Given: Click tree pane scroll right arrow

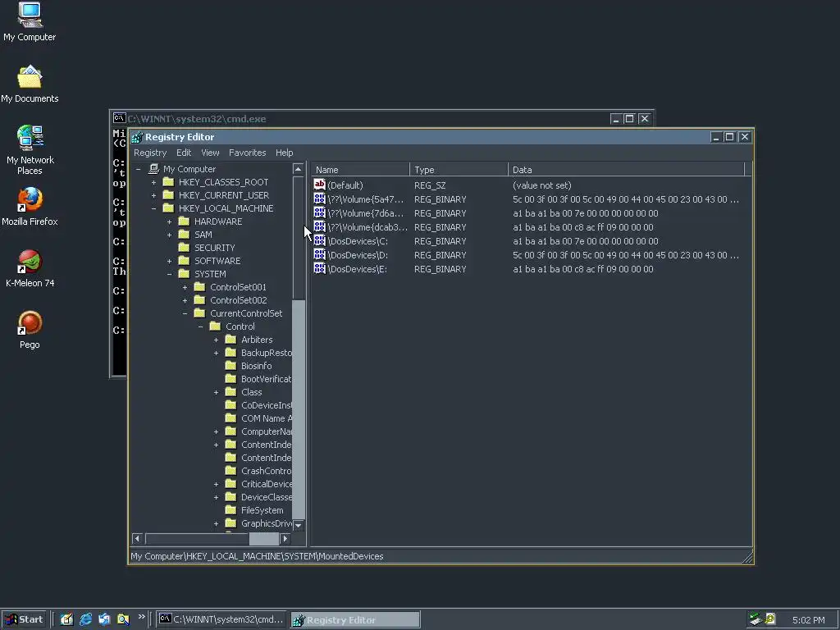Looking at the screenshot, I should pos(285,538).
